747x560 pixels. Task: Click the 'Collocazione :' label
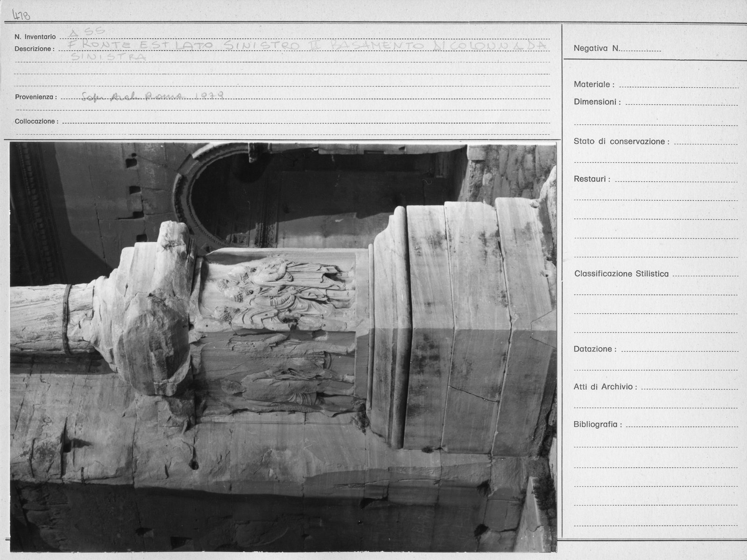click(36, 121)
